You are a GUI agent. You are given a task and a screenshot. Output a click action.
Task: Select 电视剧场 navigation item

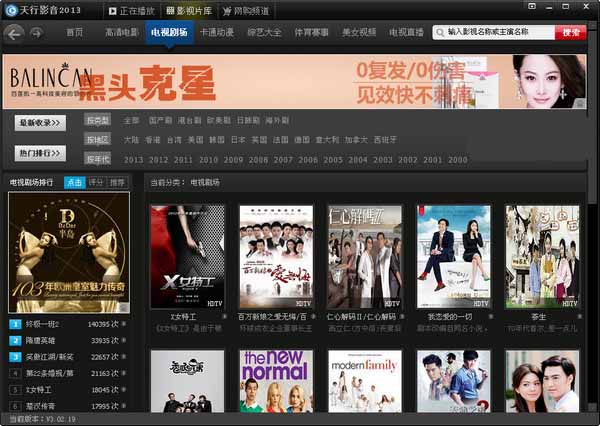(x=169, y=33)
